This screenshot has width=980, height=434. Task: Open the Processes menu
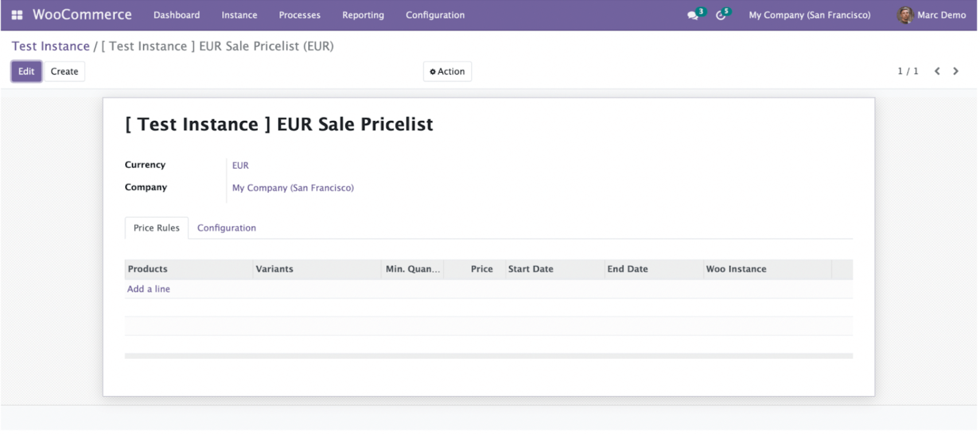tap(300, 15)
